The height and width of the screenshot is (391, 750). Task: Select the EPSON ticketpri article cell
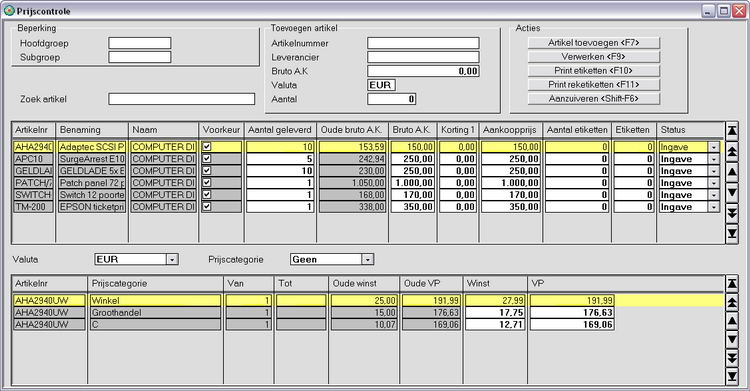92,207
